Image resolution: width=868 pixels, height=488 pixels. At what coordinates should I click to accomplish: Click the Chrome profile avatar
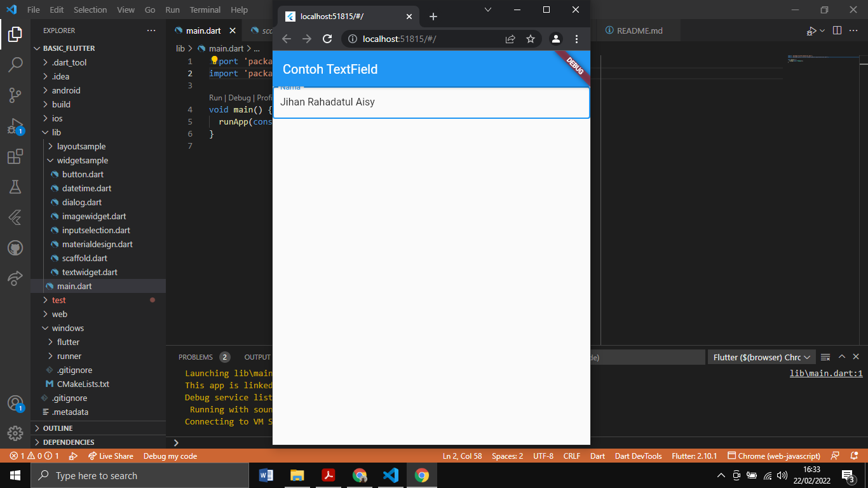(x=555, y=39)
